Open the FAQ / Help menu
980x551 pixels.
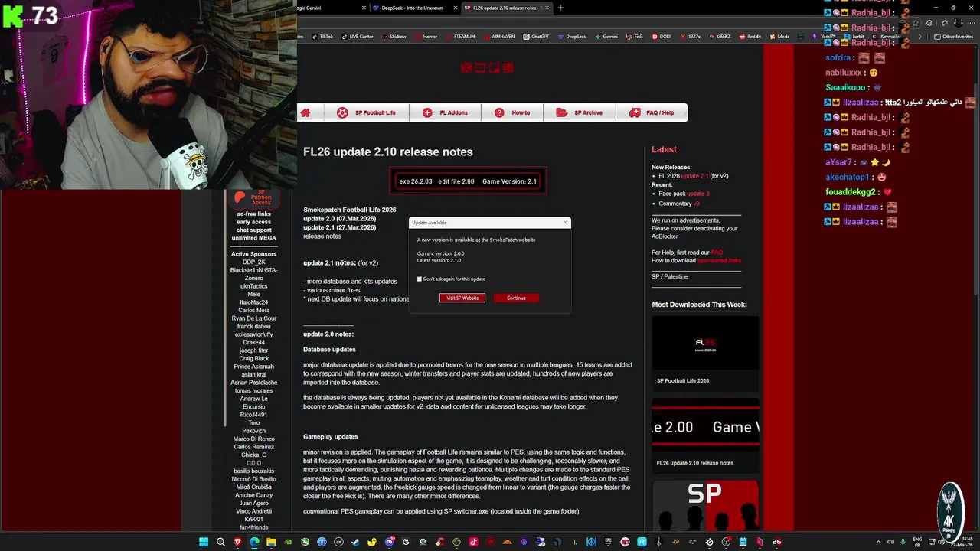652,112
